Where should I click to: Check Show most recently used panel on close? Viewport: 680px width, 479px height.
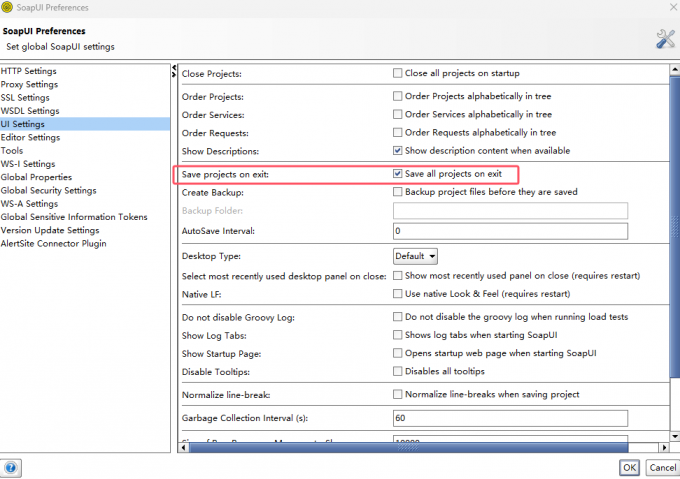click(x=397, y=275)
